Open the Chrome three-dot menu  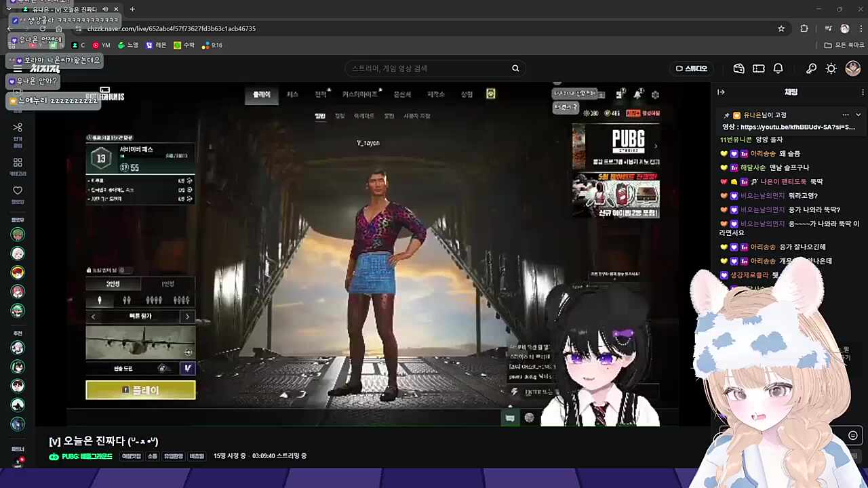click(x=860, y=28)
